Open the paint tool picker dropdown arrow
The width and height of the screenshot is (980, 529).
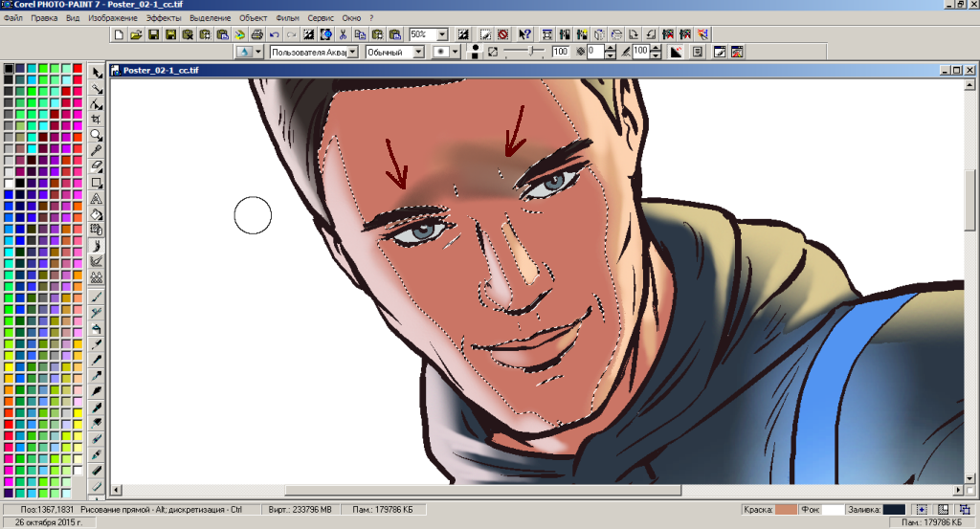(x=258, y=52)
